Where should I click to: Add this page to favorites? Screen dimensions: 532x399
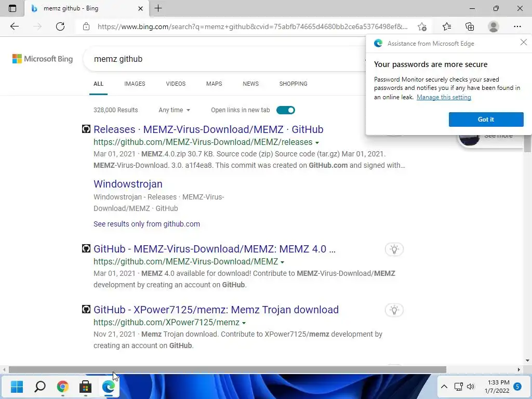pyautogui.click(x=422, y=26)
